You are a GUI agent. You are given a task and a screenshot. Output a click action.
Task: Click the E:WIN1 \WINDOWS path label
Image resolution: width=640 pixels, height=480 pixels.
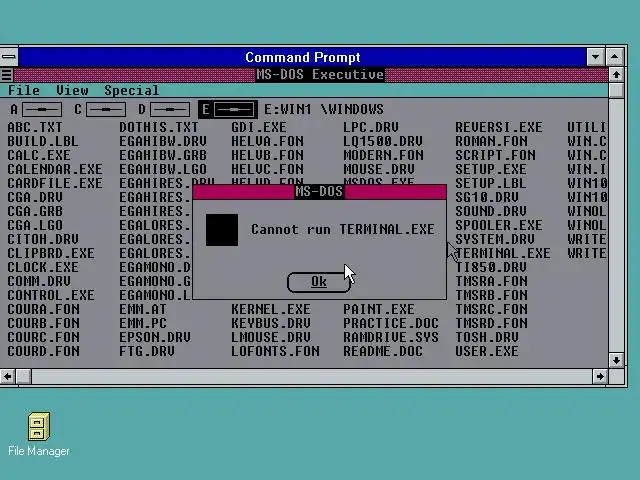tap(324, 109)
